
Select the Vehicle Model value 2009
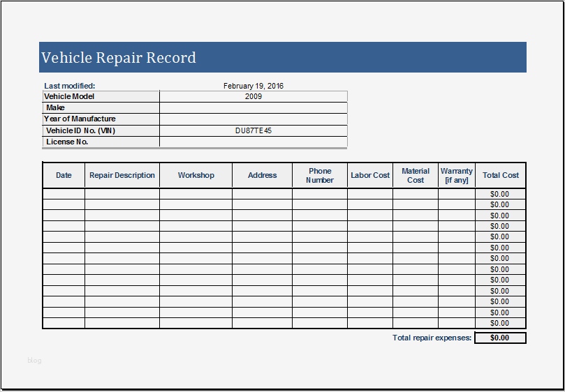[x=254, y=96]
